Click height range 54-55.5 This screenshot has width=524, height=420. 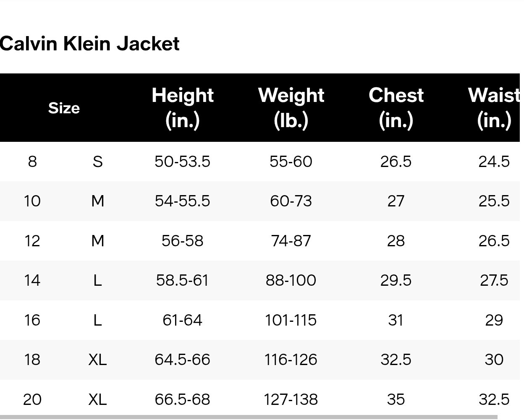[x=182, y=201]
